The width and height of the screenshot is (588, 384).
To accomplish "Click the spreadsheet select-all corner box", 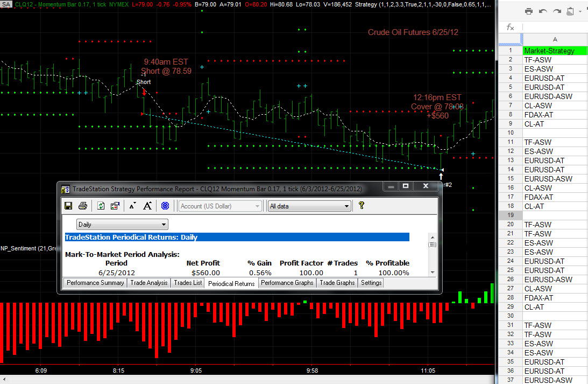I will click(x=511, y=39).
